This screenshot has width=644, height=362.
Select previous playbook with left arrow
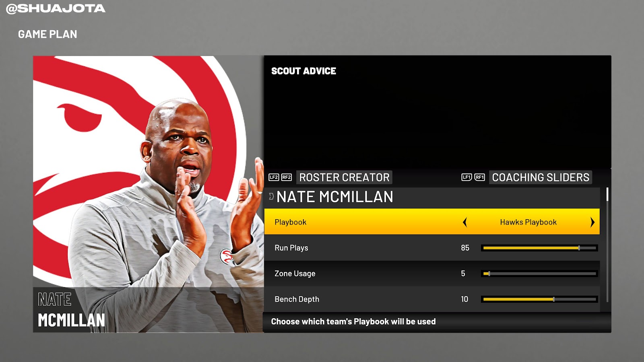[x=465, y=222]
